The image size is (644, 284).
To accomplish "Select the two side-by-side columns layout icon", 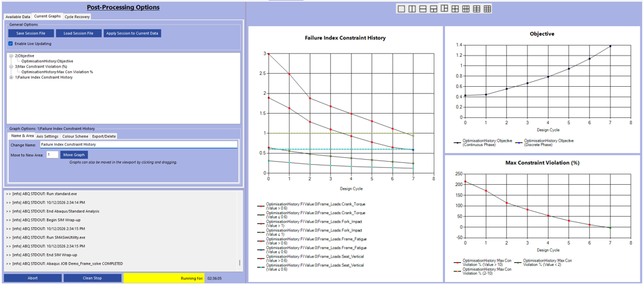I will (x=412, y=9).
